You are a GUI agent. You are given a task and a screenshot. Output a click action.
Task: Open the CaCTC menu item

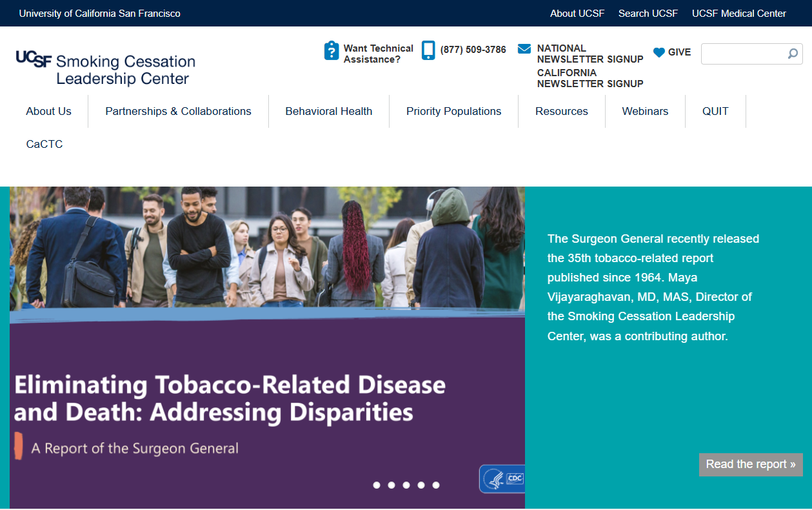45,144
